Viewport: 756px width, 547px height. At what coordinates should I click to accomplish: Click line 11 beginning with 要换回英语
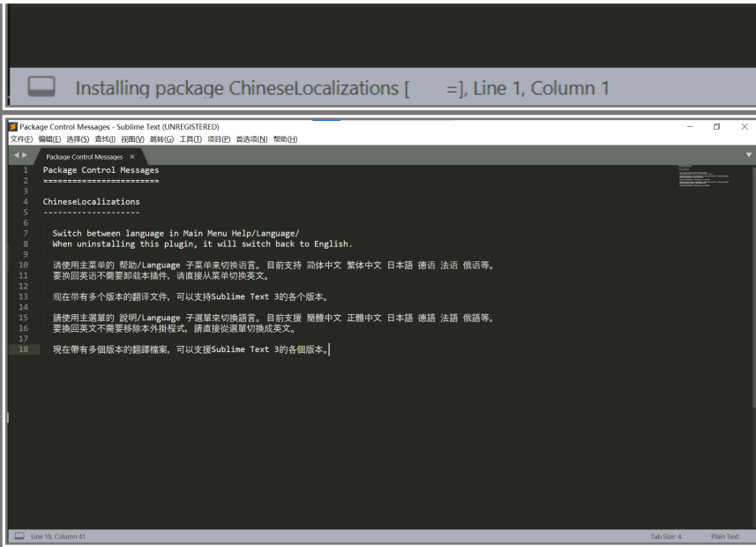(161, 275)
